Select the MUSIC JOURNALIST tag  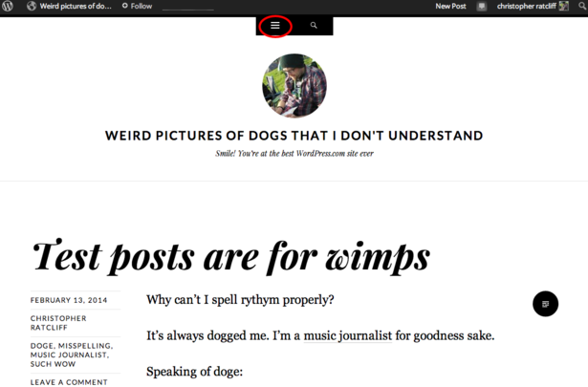(70, 355)
